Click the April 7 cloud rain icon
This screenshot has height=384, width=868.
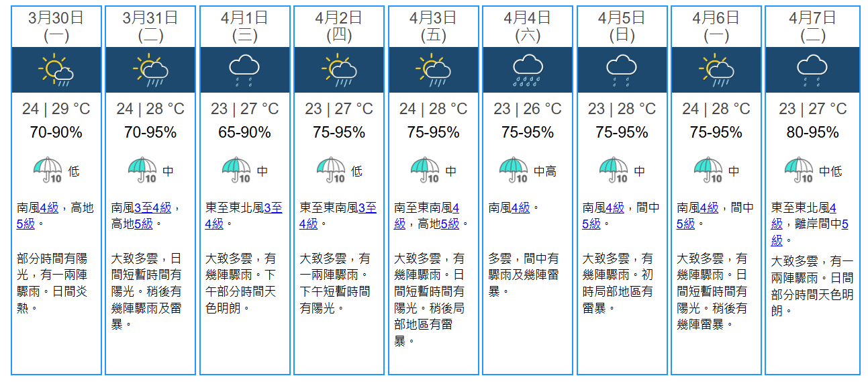(811, 70)
